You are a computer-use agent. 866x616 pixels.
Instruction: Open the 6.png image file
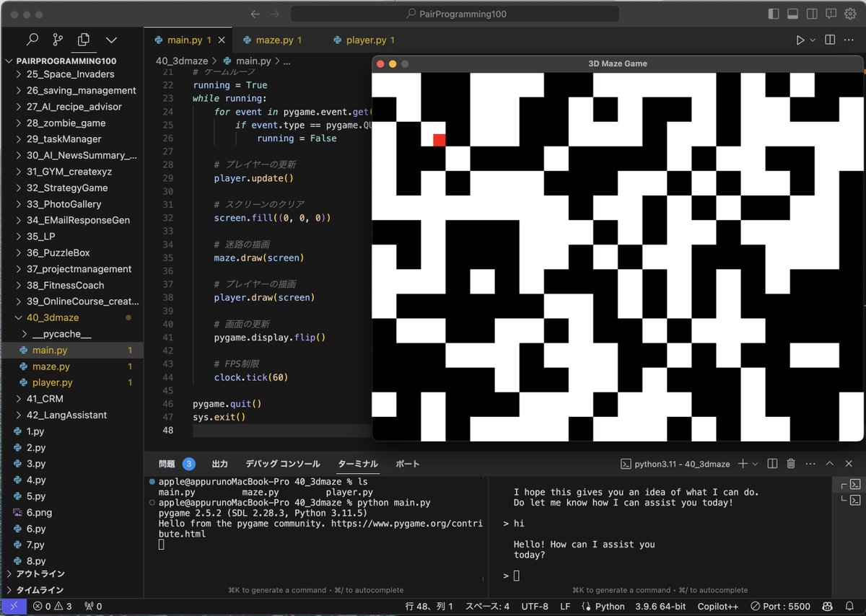coord(39,512)
